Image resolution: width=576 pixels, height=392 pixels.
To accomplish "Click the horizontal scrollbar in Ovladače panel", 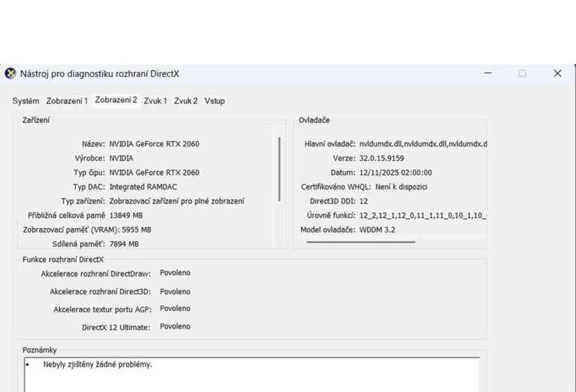I will [x=360, y=242].
